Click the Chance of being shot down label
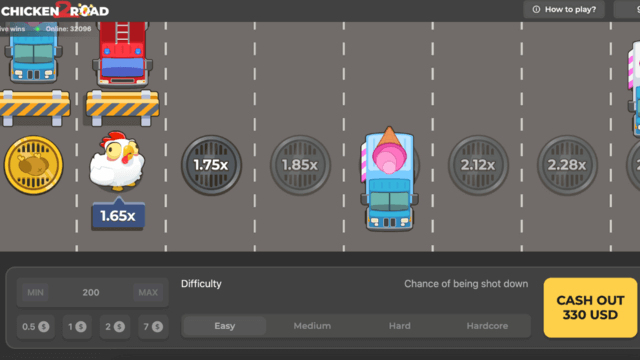Image resolution: width=640 pixels, height=360 pixels. click(x=466, y=284)
